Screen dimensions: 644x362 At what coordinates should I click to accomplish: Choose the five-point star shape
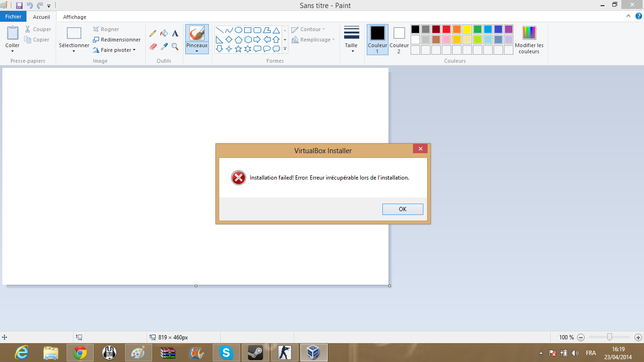pos(239,49)
